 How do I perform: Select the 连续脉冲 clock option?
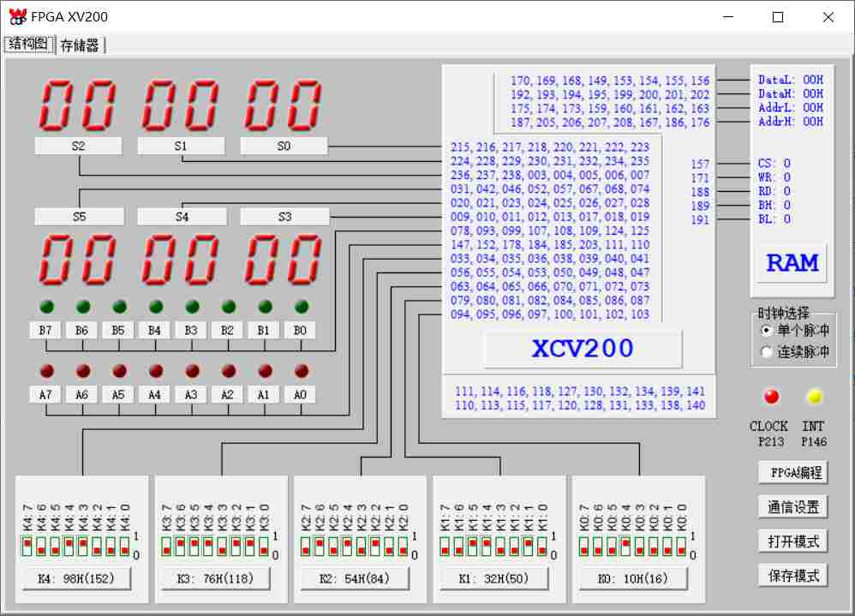click(x=767, y=352)
